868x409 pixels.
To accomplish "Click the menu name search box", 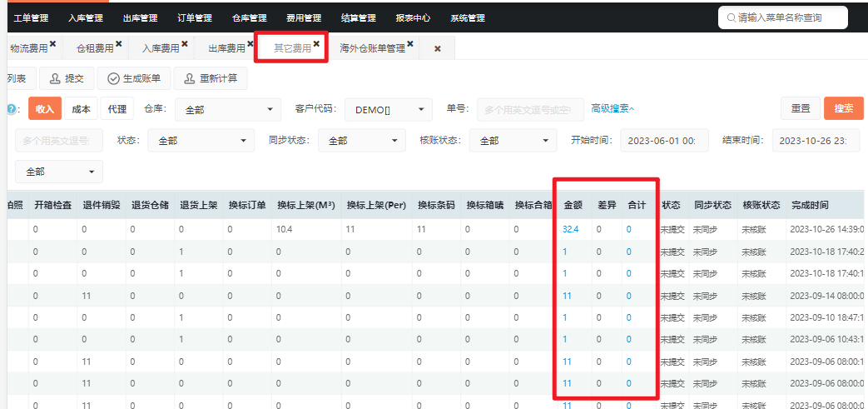I will [783, 17].
